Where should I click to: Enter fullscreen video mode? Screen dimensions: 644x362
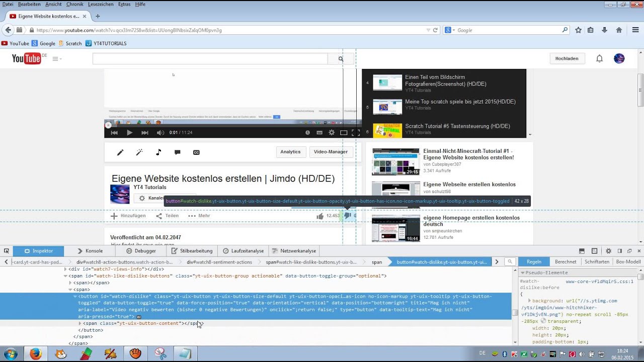[356, 133]
